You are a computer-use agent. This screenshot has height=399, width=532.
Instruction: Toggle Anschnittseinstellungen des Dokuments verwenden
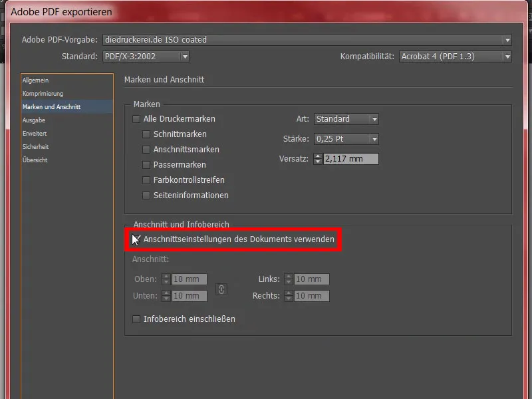(x=136, y=239)
